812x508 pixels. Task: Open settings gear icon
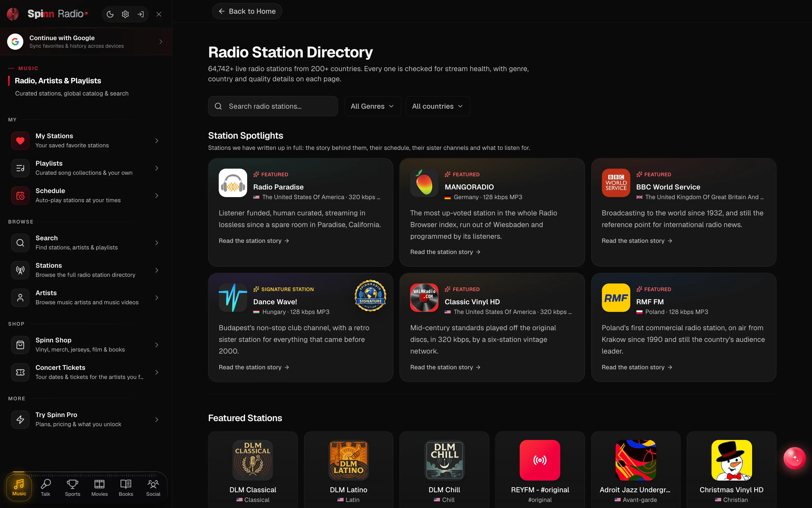tap(125, 14)
